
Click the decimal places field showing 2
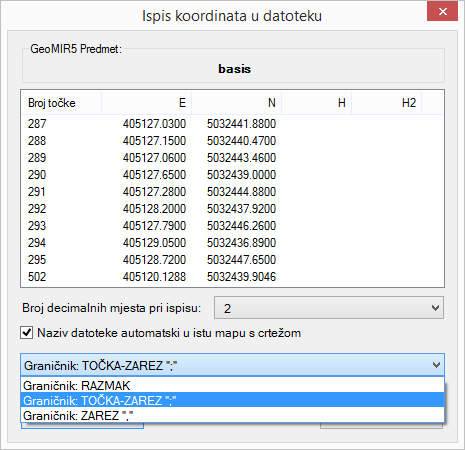coord(329,308)
